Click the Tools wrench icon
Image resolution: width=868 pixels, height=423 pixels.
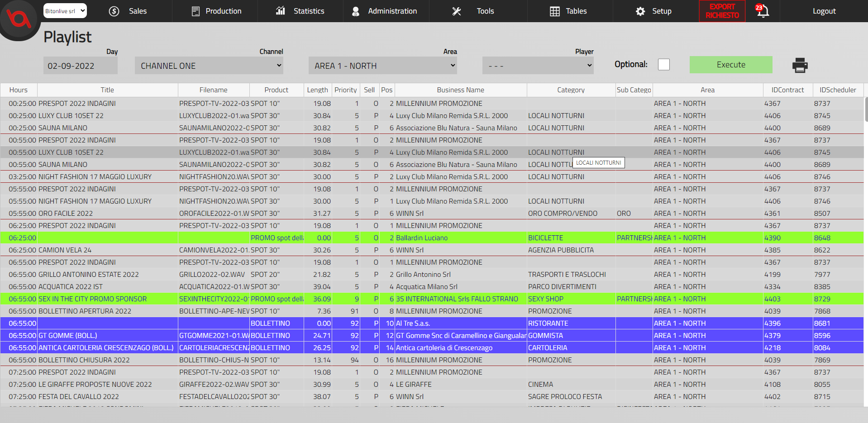click(x=457, y=11)
